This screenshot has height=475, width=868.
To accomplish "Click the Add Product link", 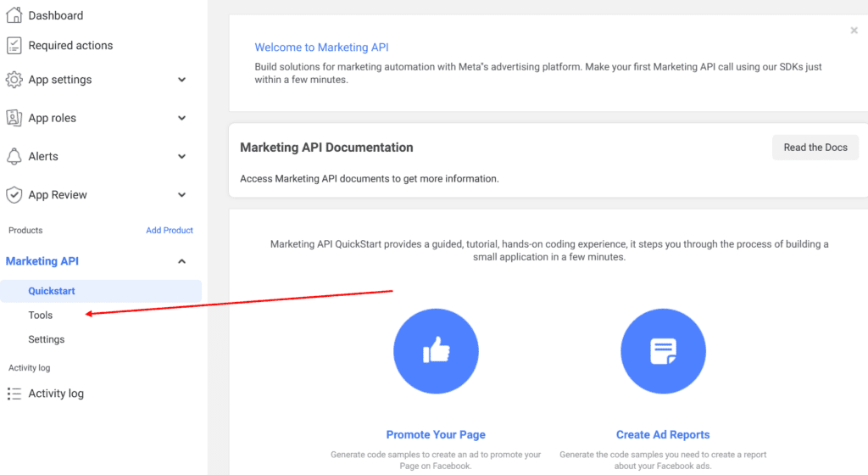I will (170, 231).
